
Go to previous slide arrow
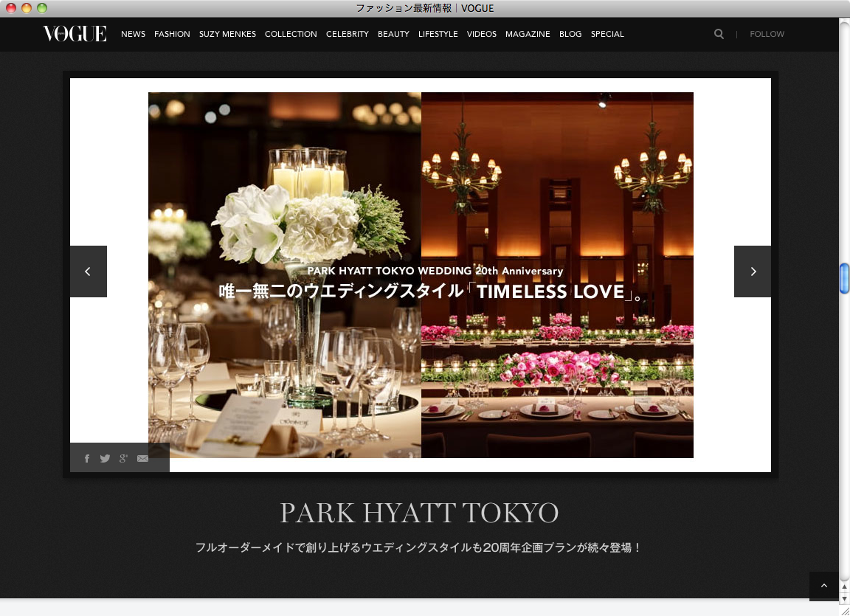[89, 271]
